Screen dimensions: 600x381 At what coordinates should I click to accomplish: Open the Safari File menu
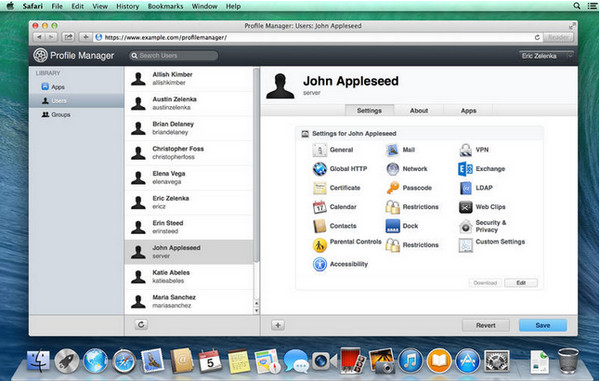[57, 6]
